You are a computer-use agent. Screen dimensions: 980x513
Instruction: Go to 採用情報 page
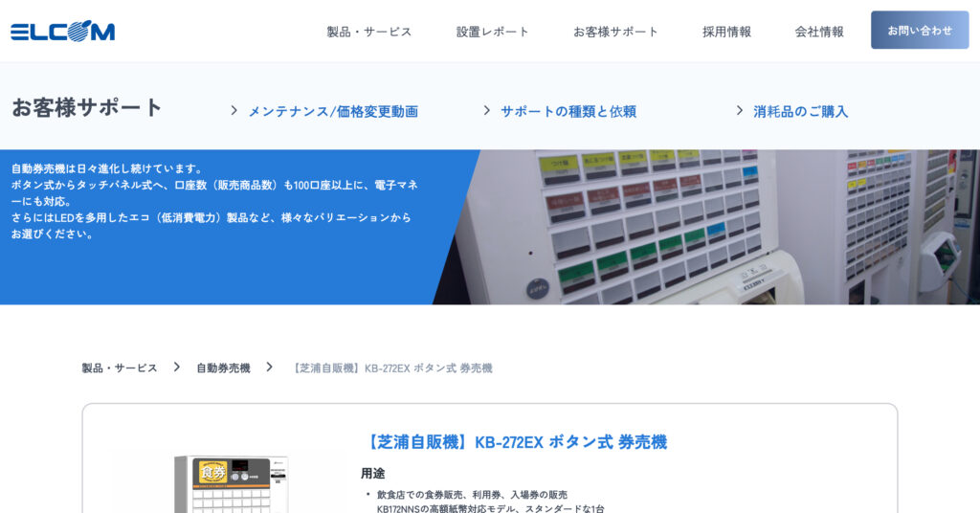[x=726, y=32]
